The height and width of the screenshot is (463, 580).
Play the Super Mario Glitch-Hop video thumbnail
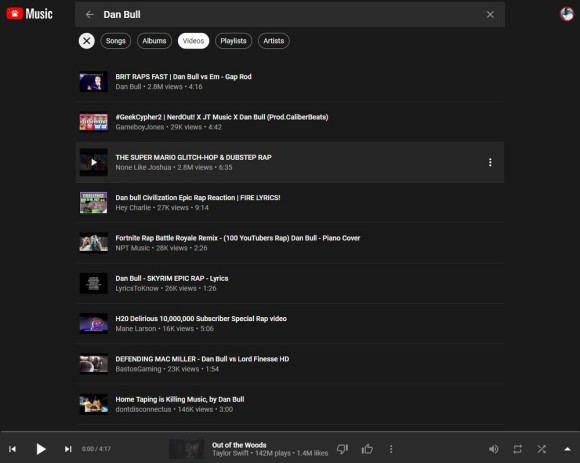click(x=94, y=162)
